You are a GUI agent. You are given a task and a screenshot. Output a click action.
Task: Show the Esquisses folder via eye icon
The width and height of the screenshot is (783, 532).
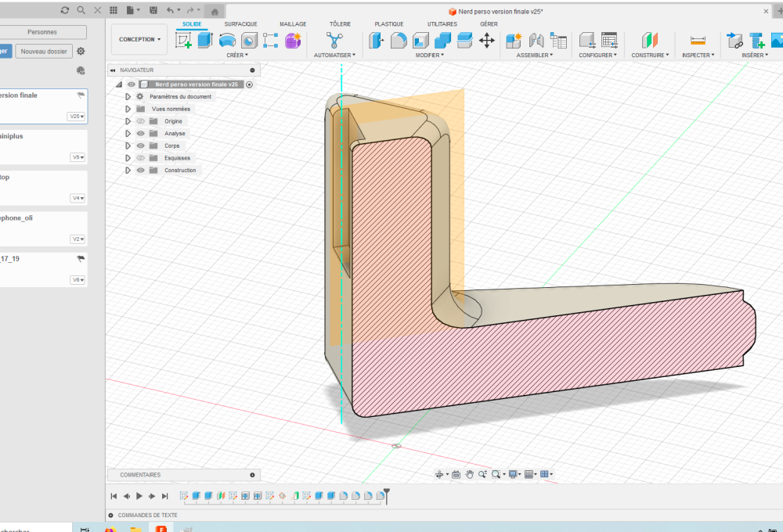point(141,158)
